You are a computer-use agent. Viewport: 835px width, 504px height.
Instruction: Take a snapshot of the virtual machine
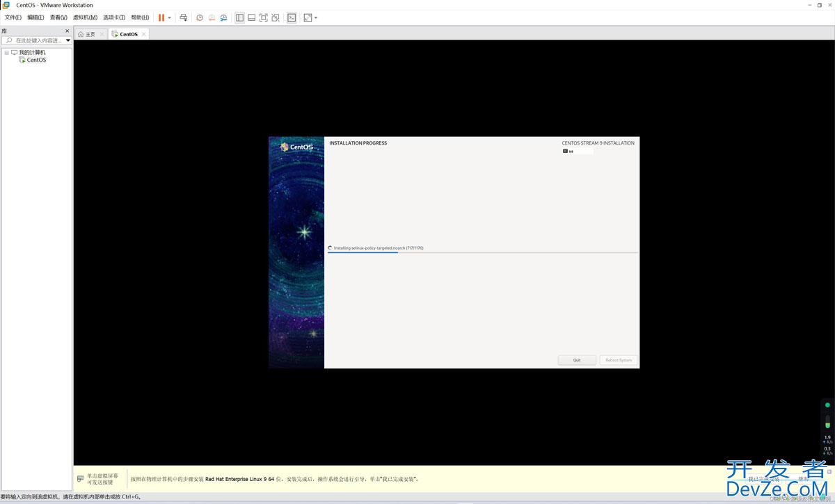click(200, 17)
